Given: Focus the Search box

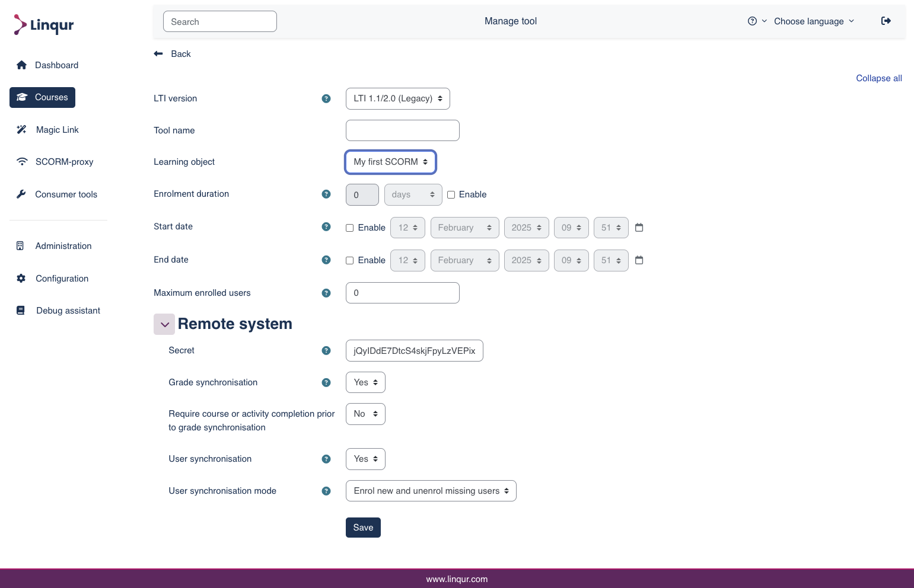Looking at the screenshot, I should 220,21.
